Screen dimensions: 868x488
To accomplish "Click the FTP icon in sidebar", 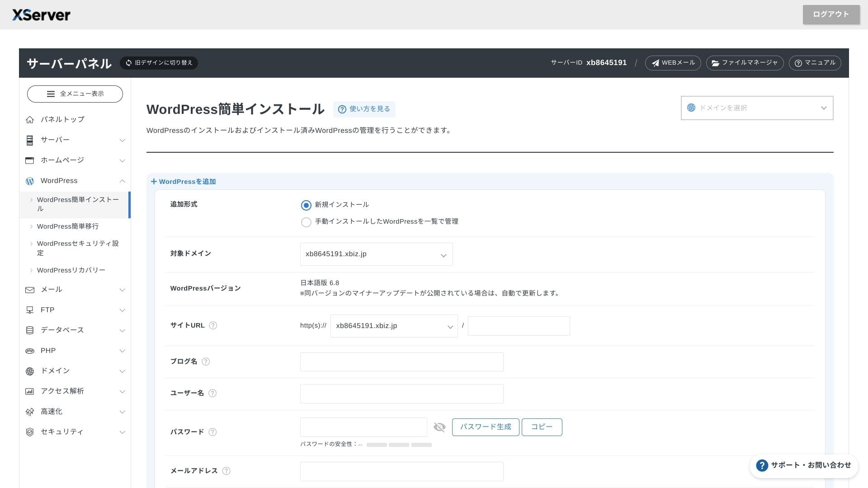I will point(30,310).
